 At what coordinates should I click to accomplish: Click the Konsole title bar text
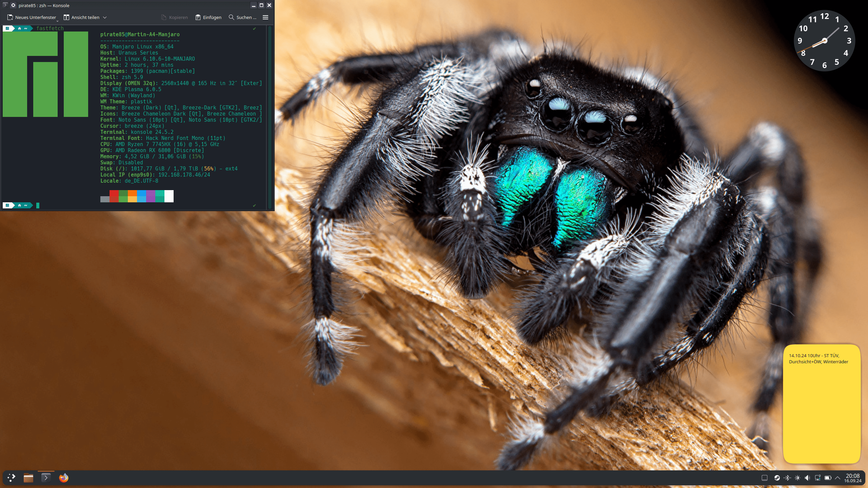(x=44, y=5)
